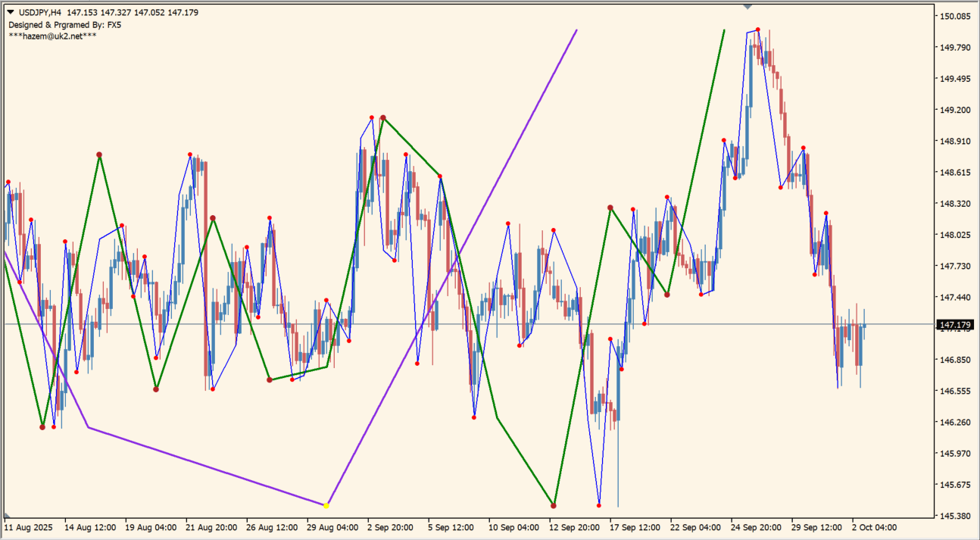Click the 29 Aug 04:00 time label

pos(332,527)
